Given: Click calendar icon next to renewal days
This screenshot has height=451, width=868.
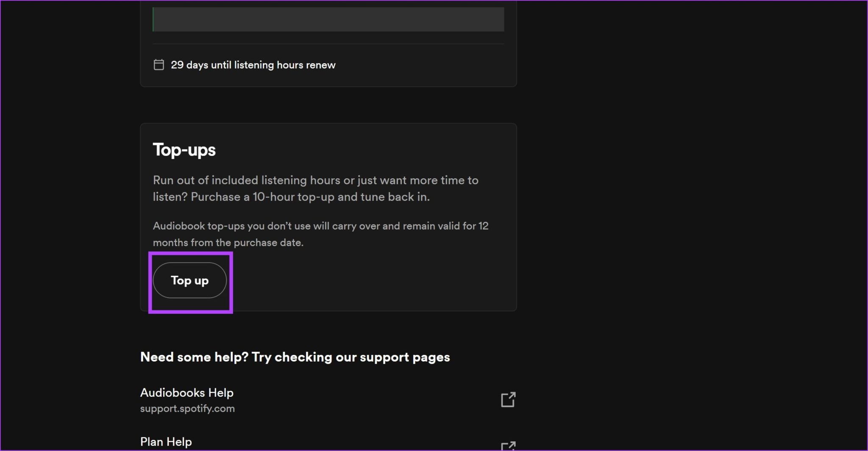Looking at the screenshot, I should [159, 65].
